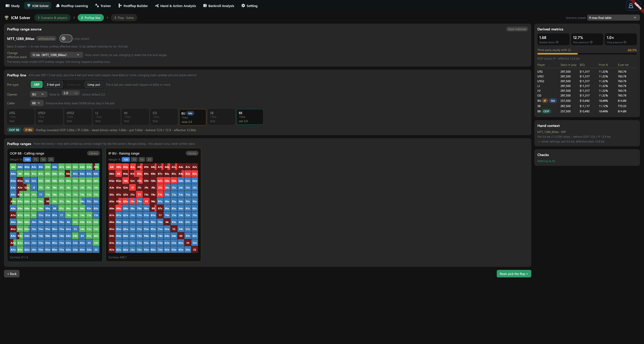This screenshot has height=344, width=644.
Task: Set OOP BB weight to 75
Action: [x=35, y=160]
